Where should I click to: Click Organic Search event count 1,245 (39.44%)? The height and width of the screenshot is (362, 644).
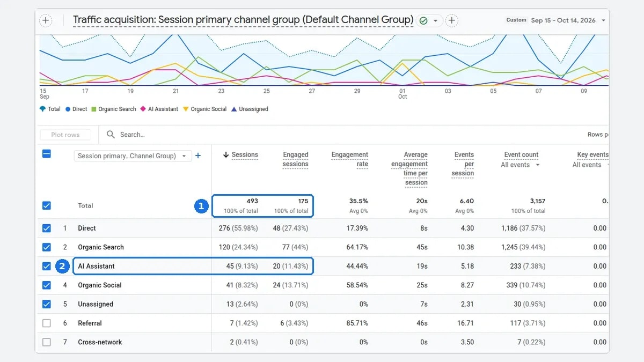pos(523,247)
